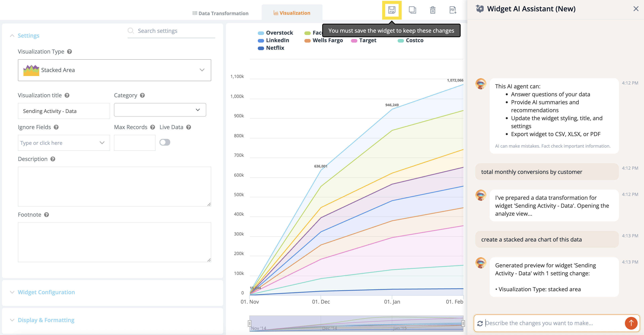The width and height of the screenshot is (644, 335).
Task: Open the Category dropdown
Action: 160,110
